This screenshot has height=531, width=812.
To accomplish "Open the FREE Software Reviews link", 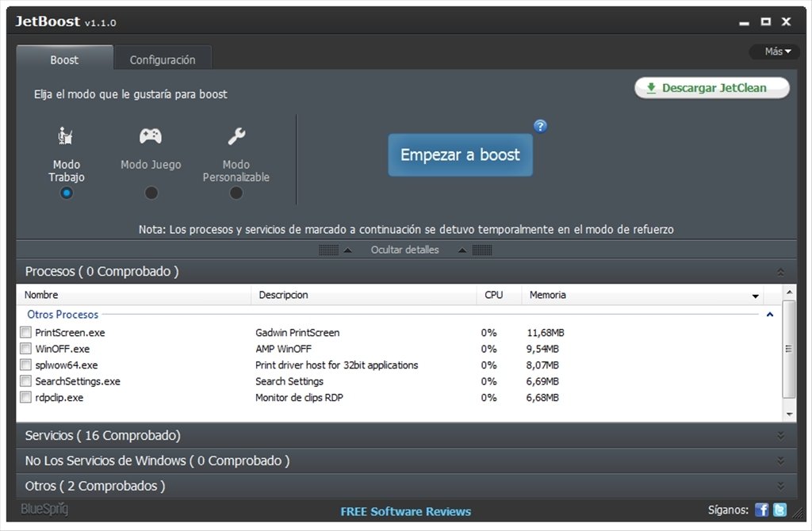I will (405, 511).
